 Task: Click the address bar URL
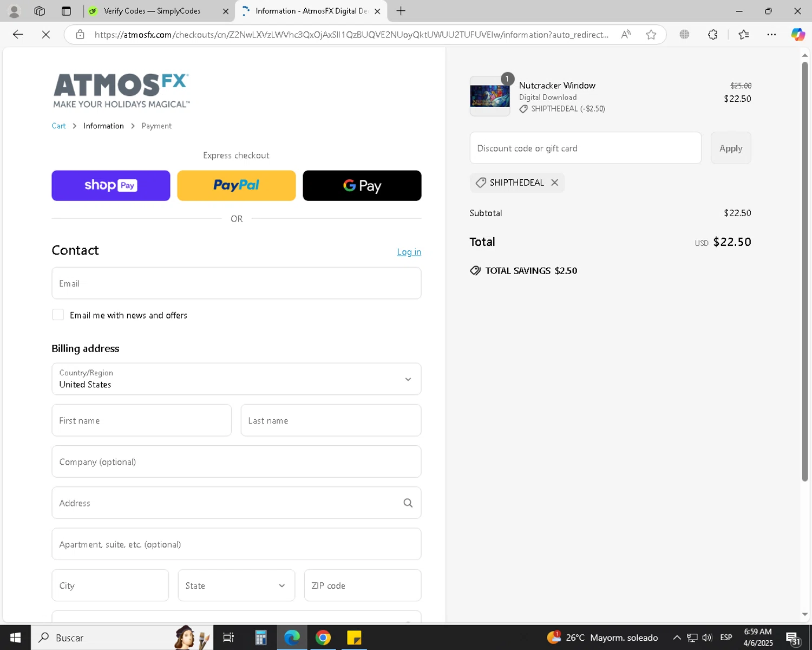pos(351,35)
